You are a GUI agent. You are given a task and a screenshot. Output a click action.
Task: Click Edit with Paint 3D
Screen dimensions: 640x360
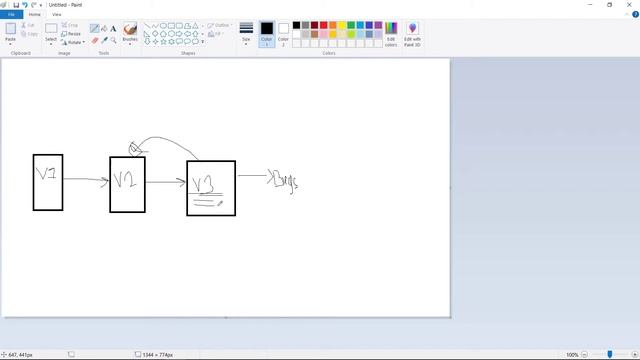[x=412, y=34]
